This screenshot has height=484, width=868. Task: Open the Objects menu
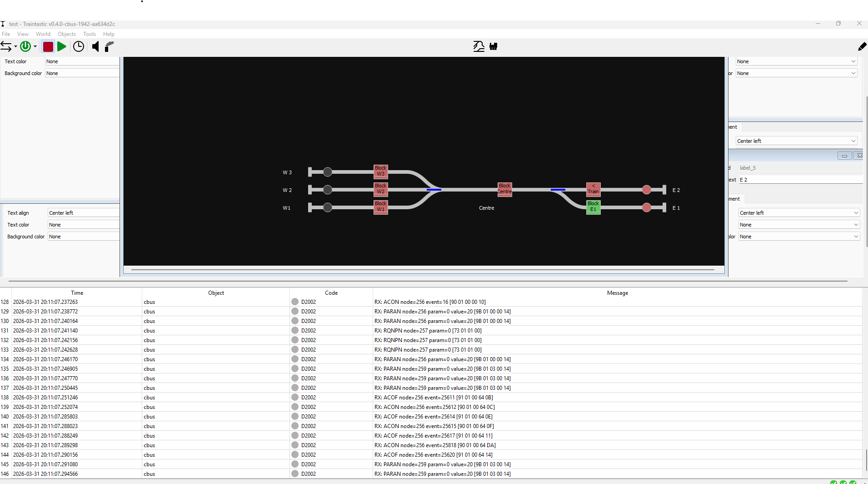tap(67, 34)
